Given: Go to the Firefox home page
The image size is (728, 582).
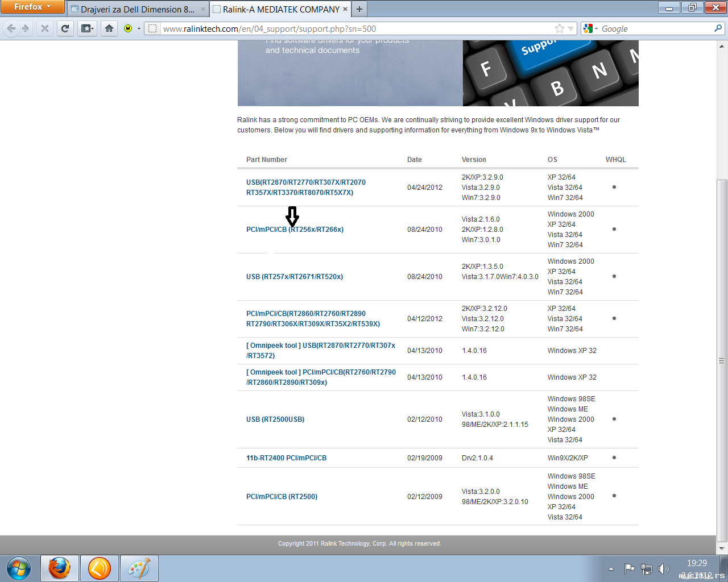Looking at the screenshot, I should [x=109, y=28].
